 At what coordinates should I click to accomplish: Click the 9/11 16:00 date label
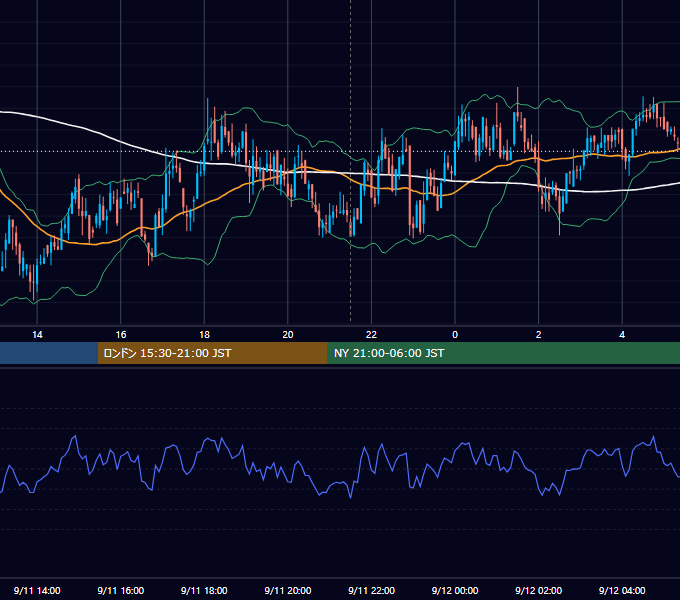click(121, 590)
